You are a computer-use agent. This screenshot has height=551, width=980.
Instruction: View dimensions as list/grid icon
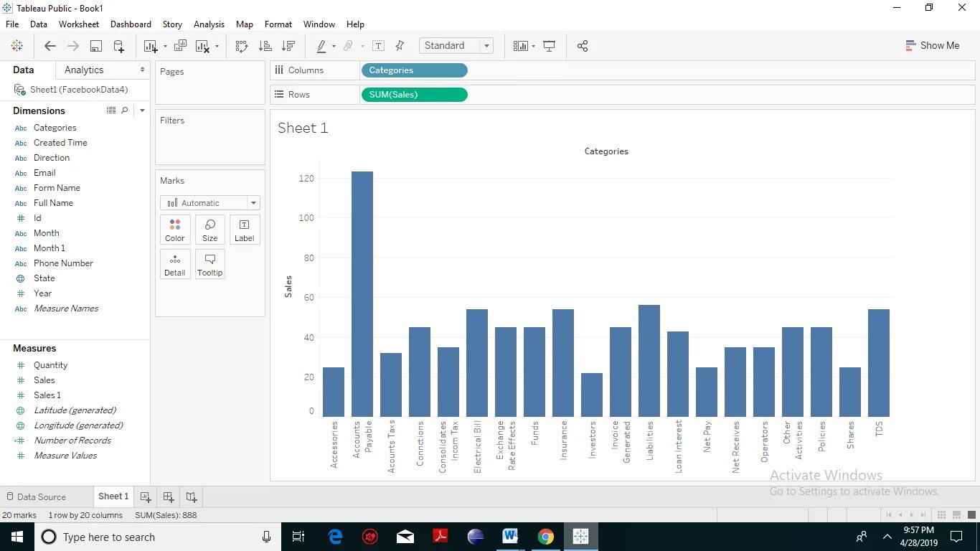click(x=111, y=110)
